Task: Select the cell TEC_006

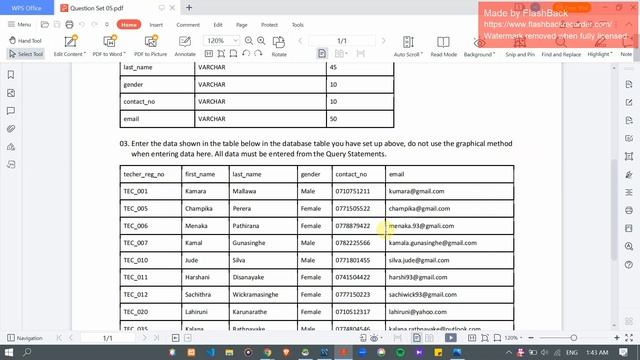Action: coord(151,226)
